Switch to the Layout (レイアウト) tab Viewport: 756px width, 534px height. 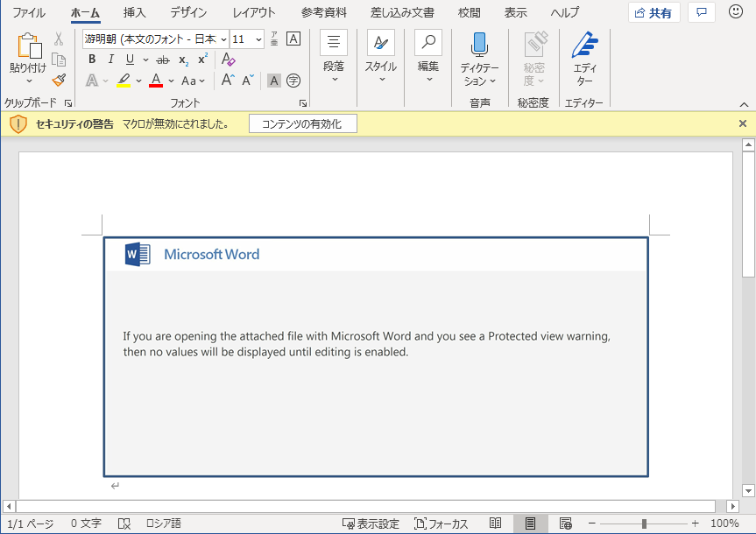pyautogui.click(x=254, y=12)
